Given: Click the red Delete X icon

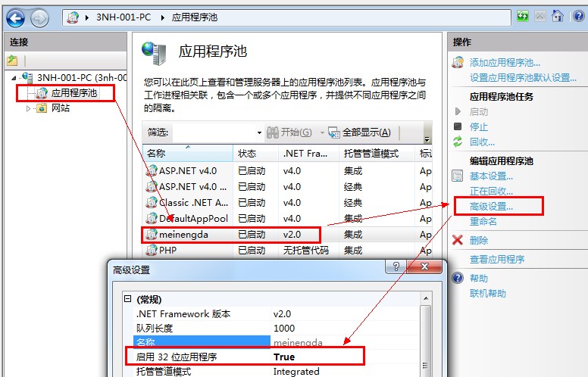Looking at the screenshot, I should 457,240.
